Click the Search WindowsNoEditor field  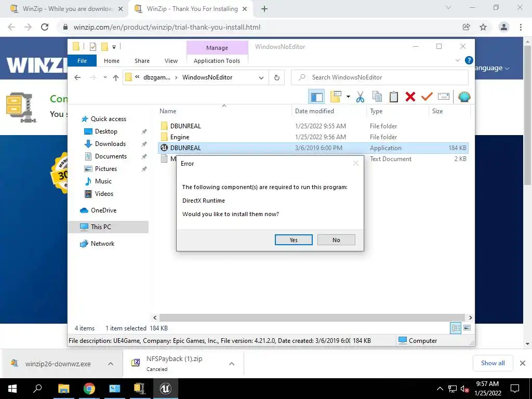(380, 77)
